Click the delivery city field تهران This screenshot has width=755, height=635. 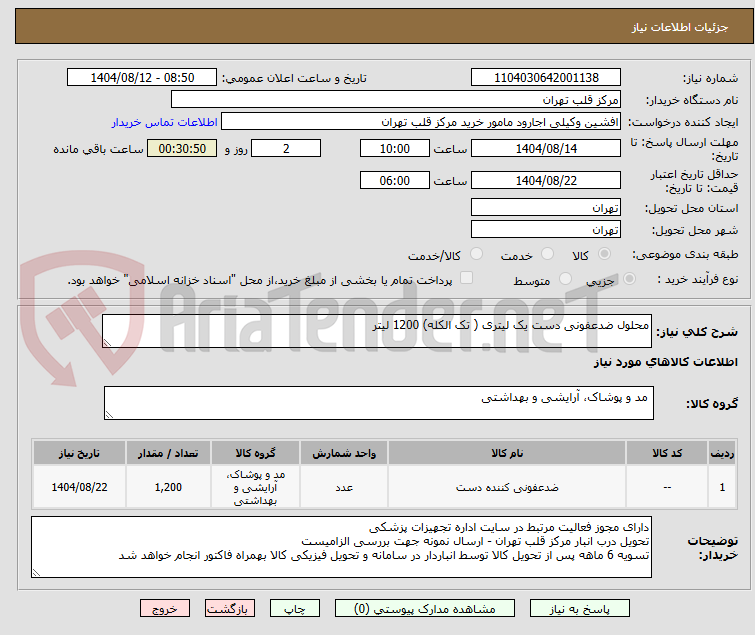coord(546,230)
